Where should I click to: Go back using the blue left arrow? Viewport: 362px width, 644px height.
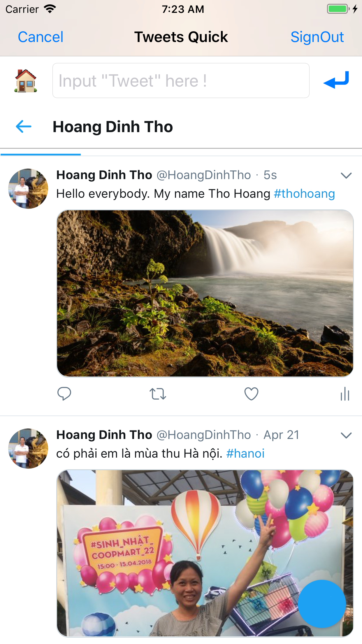[x=24, y=127]
